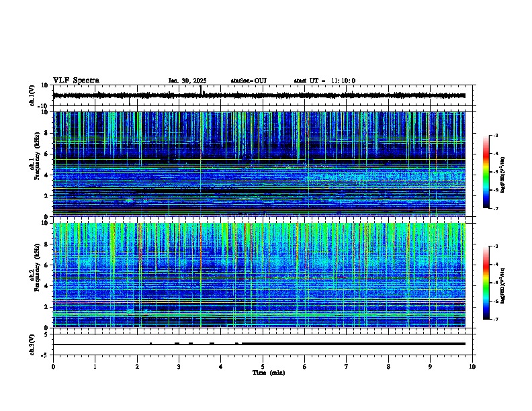Click the ch.1 color bar label "log(PSD)(V²/Hz)"
The image size is (532, 411).
click(503, 175)
